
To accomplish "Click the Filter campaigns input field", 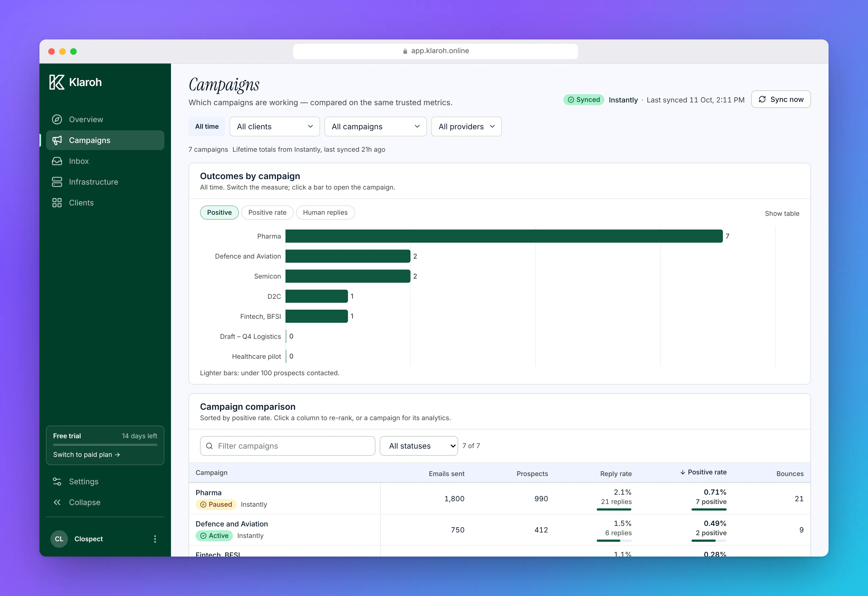I will coord(288,446).
